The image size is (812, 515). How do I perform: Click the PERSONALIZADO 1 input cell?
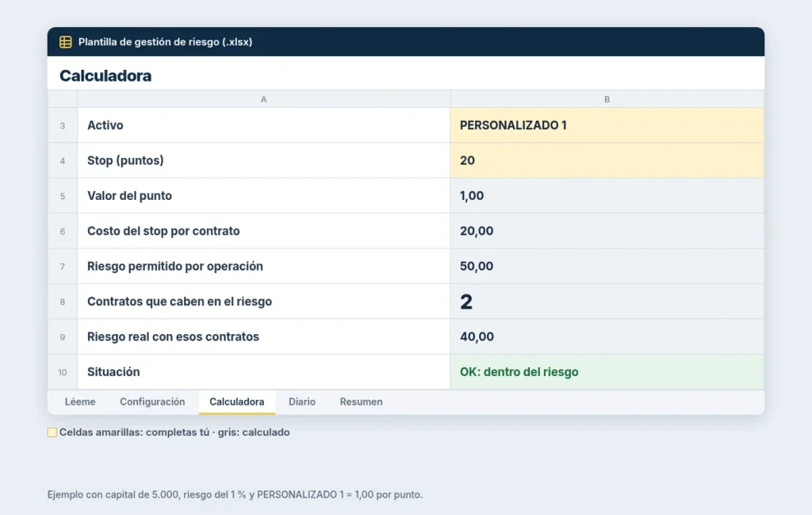point(607,125)
